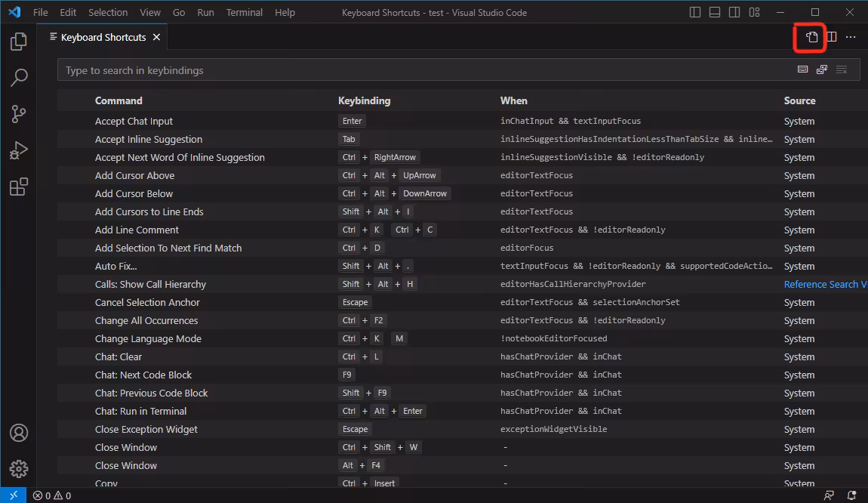
Task: Open notifications bell in status bar
Action: tap(851, 495)
